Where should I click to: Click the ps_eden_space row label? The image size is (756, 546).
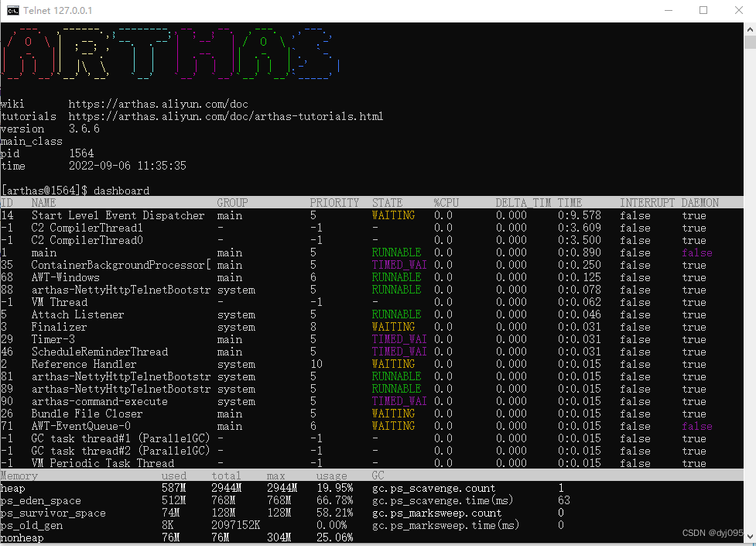(x=40, y=501)
